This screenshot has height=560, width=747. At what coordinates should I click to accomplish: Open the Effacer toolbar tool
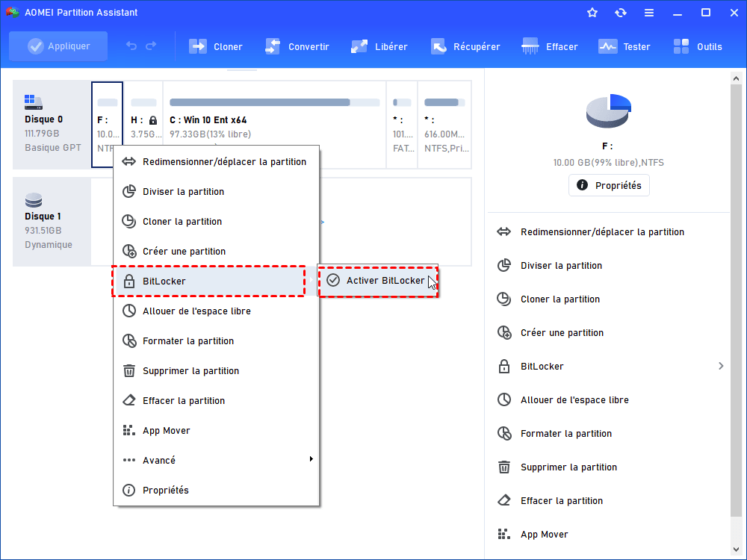click(x=550, y=46)
